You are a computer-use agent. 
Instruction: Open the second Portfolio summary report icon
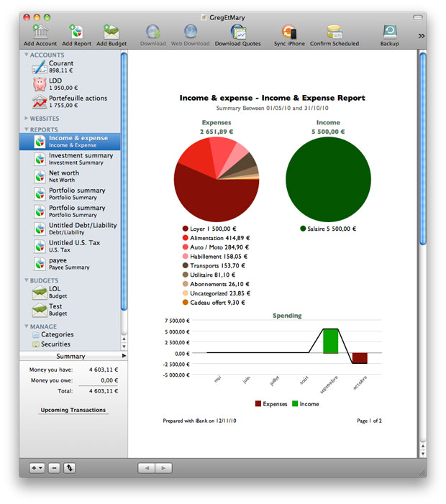click(x=40, y=211)
